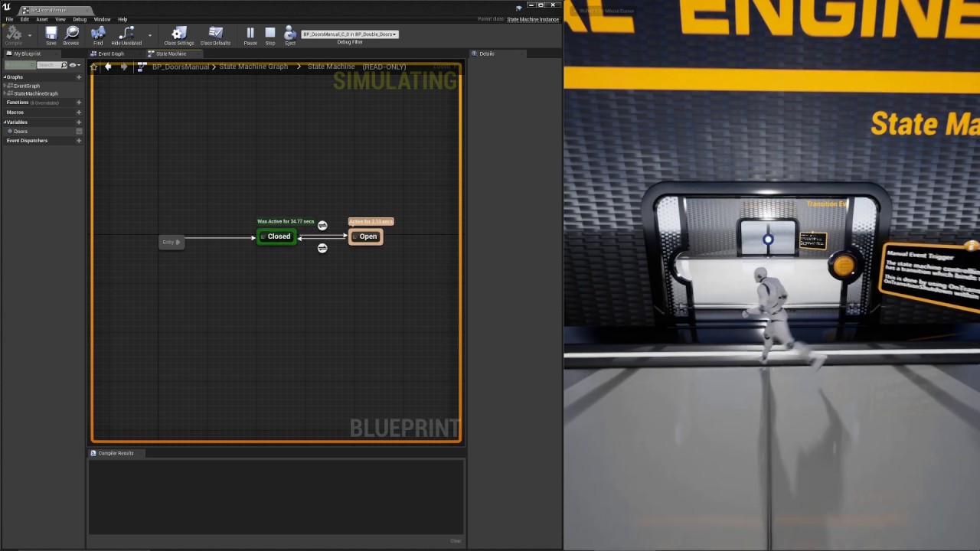Add a new variable with plus
This screenshot has width=980, height=551.
[x=78, y=122]
